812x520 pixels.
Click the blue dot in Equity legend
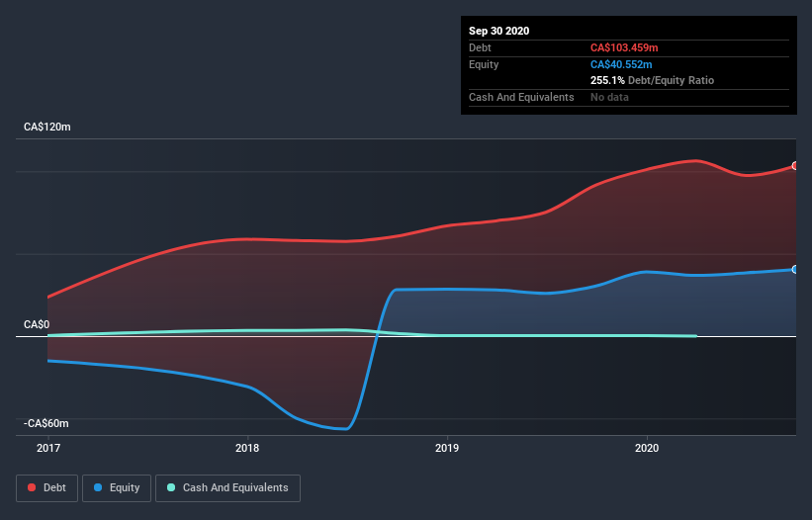pyautogui.click(x=98, y=487)
